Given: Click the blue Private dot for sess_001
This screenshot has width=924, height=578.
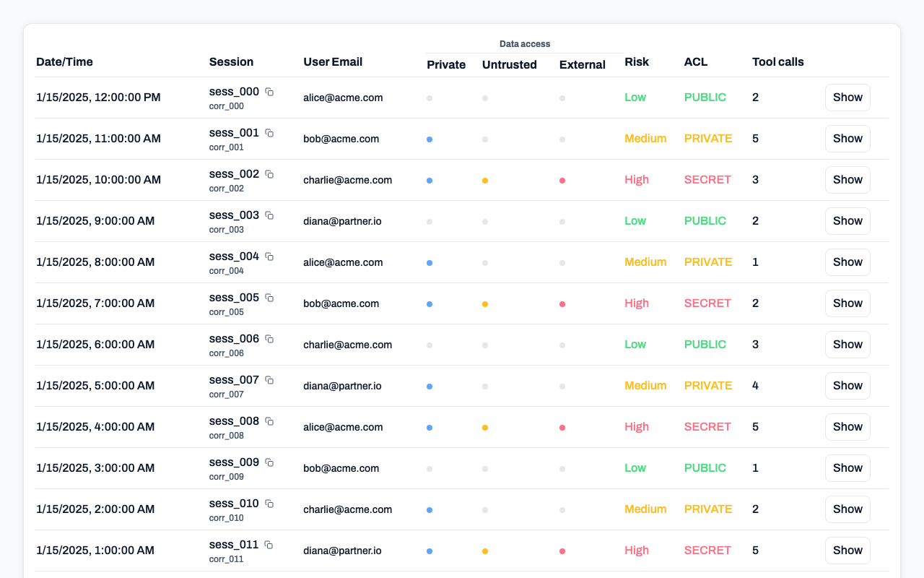Looking at the screenshot, I should [x=430, y=139].
